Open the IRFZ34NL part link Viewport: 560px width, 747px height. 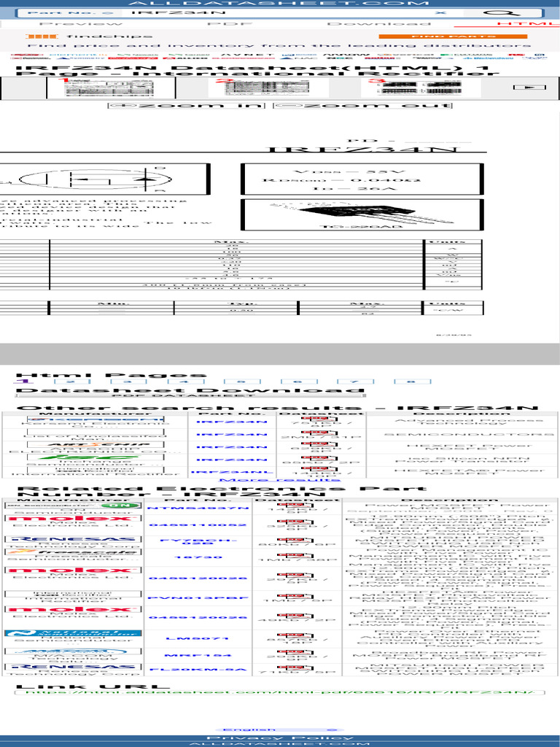click(232, 473)
